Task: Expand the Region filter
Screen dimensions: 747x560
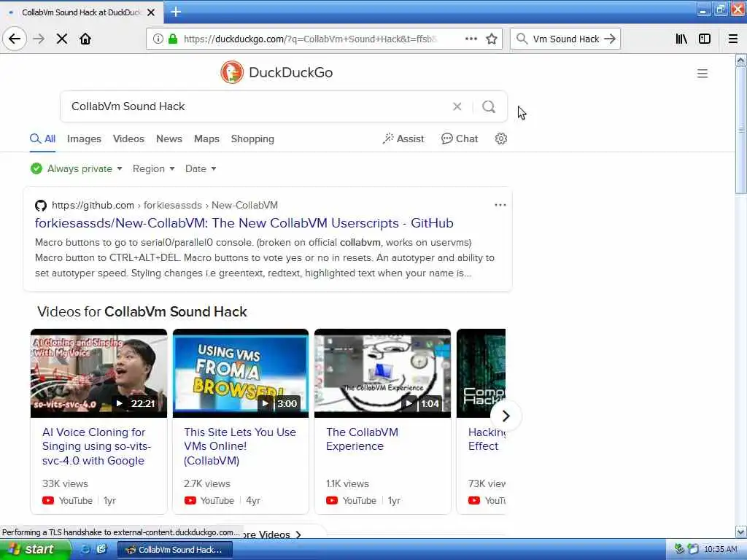Action: (153, 168)
